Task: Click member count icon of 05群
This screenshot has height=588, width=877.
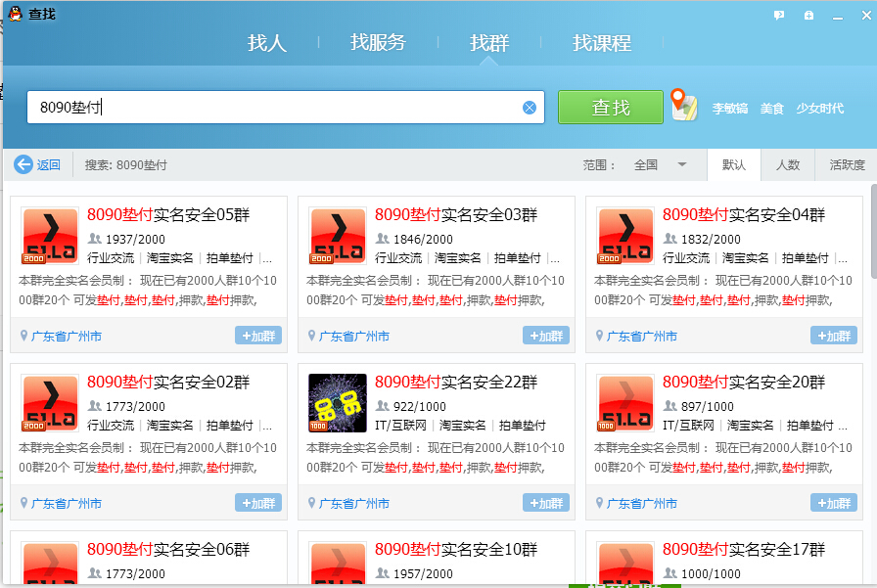Action: coord(95,239)
